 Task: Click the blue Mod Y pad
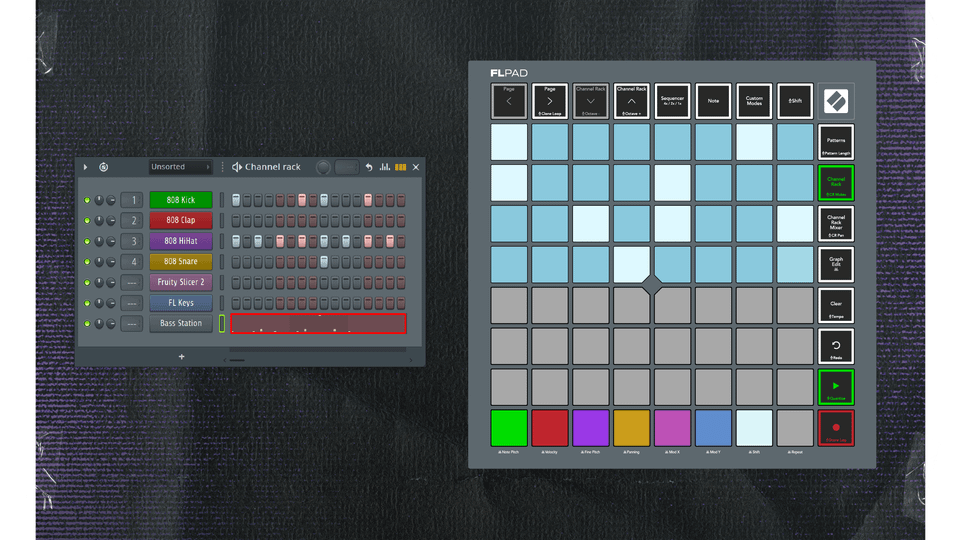pos(713,428)
